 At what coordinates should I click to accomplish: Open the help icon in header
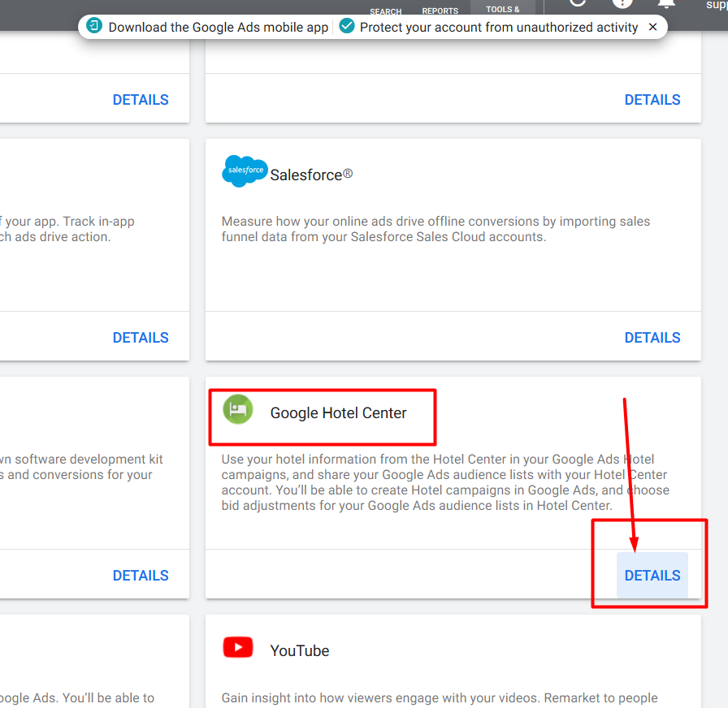(622, 3)
